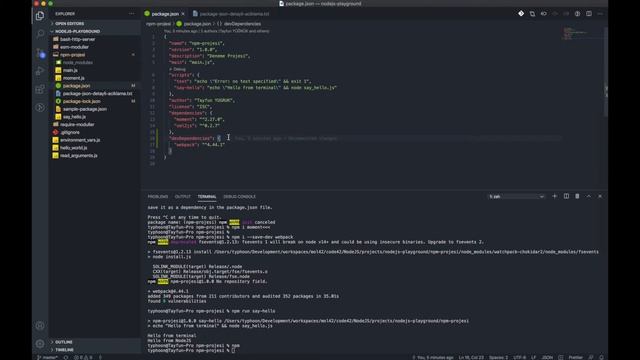Open package-lock.json in the file tree
This screenshot has width=640, height=360.
tap(81, 101)
